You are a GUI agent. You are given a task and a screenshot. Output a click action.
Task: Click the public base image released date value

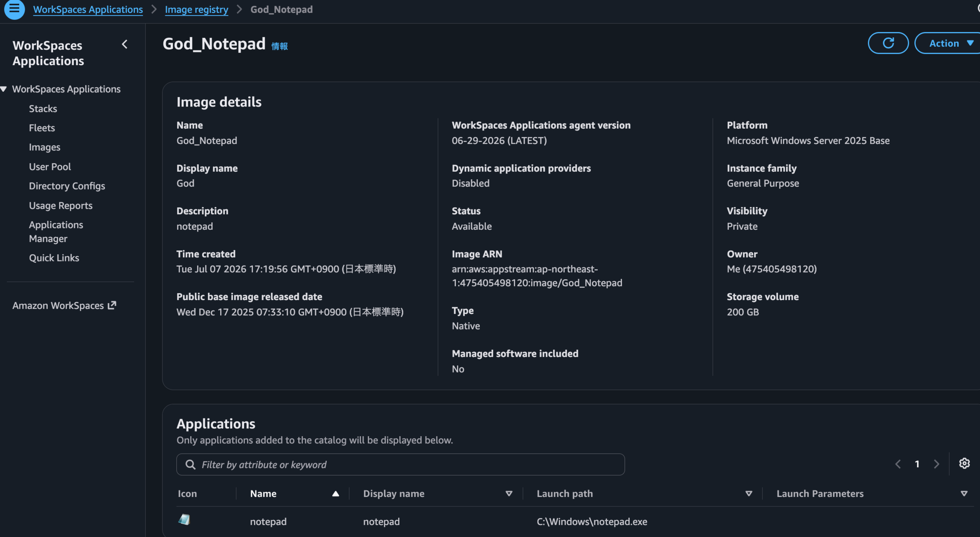point(290,312)
